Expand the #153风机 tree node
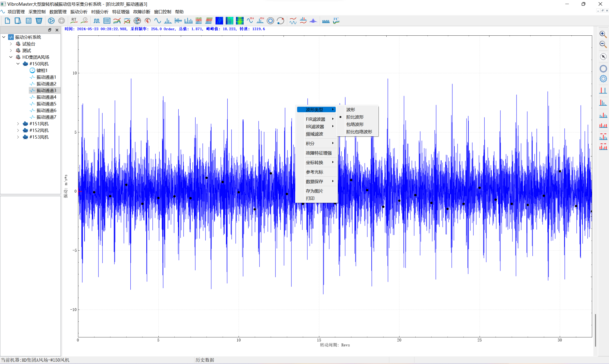609x364 pixels. (18, 137)
